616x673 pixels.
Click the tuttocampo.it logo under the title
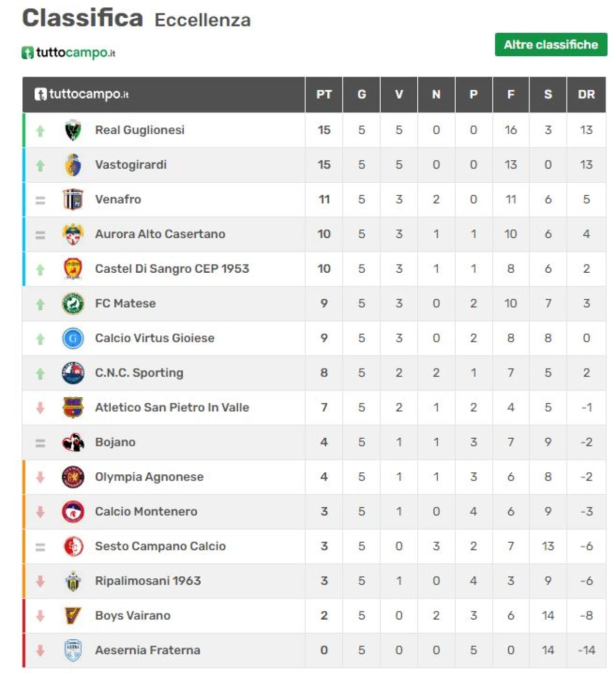point(69,52)
